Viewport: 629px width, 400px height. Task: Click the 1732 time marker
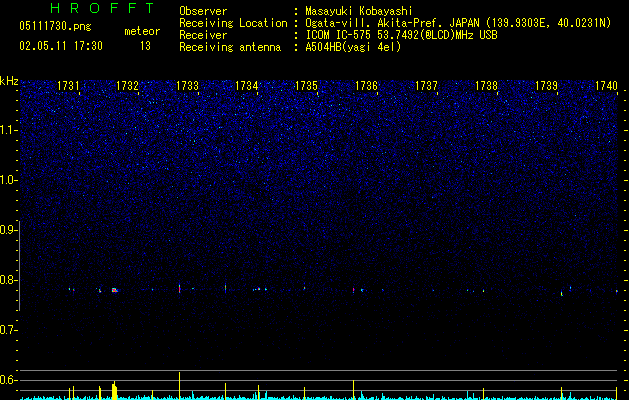pyautogui.click(x=127, y=86)
